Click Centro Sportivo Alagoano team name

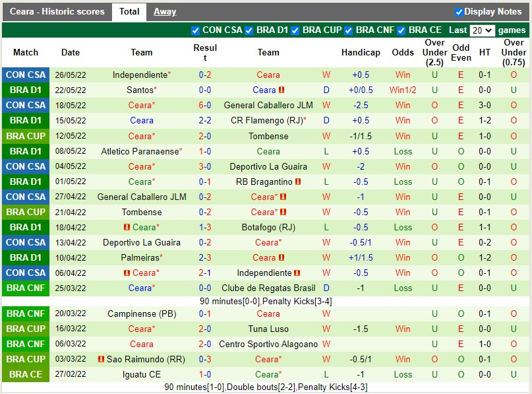pos(268,344)
